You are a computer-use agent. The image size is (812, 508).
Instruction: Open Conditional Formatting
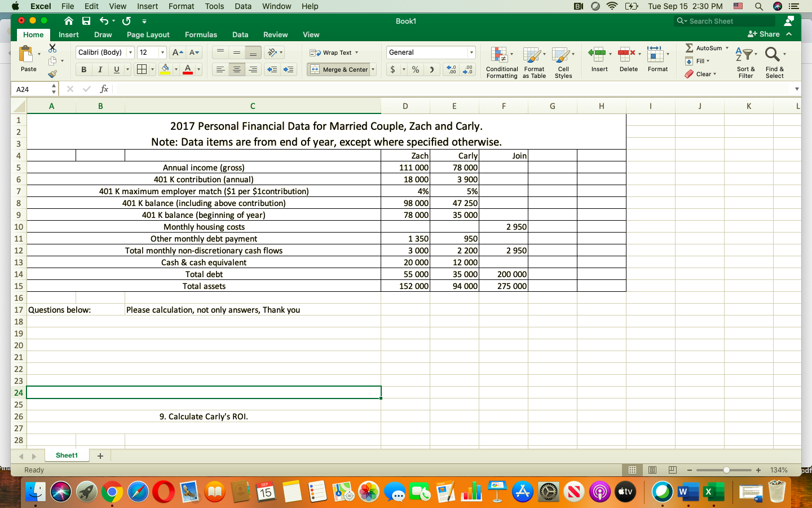[501, 62]
